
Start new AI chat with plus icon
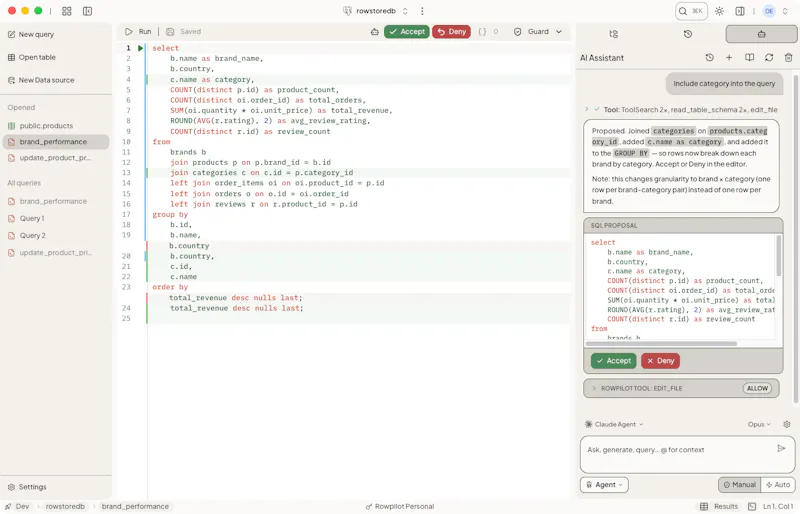pyautogui.click(x=729, y=58)
